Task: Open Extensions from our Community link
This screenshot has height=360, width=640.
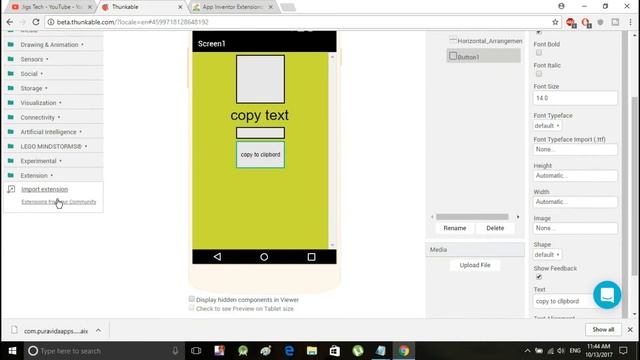Action: tap(59, 202)
